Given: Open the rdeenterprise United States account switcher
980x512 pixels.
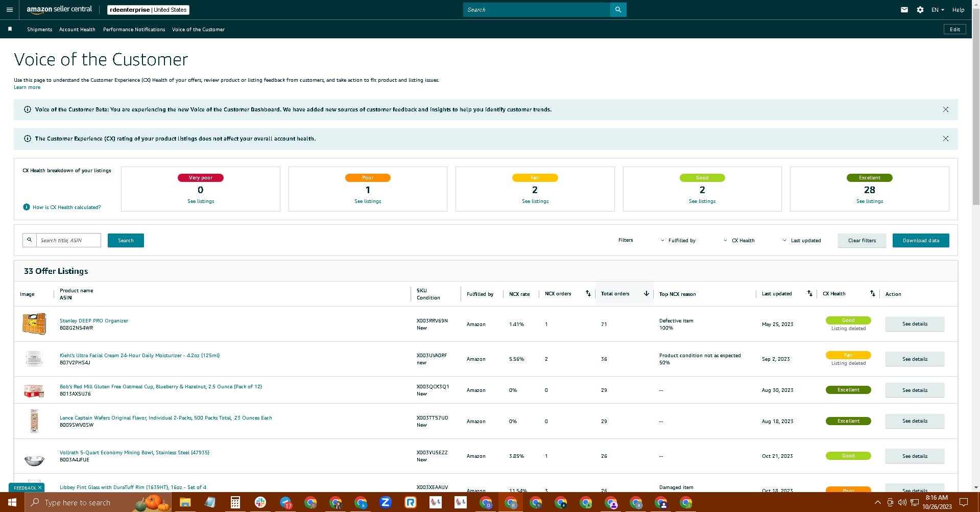Looking at the screenshot, I should [x=148, y=10].
